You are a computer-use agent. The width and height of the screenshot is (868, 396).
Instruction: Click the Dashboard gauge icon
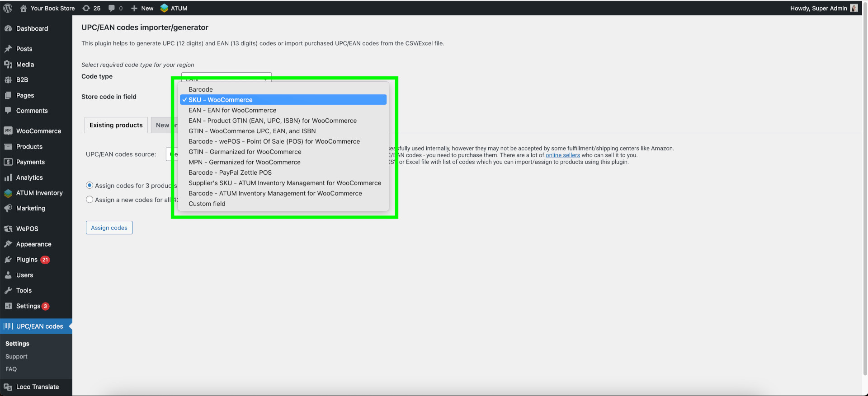pyautogui.click(x=8, y=28)
